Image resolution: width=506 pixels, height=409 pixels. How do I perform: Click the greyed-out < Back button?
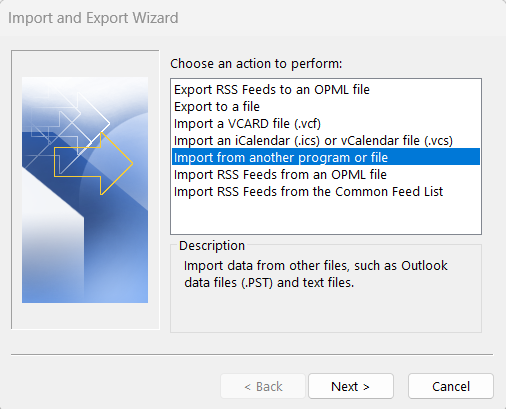click(263, 386)
